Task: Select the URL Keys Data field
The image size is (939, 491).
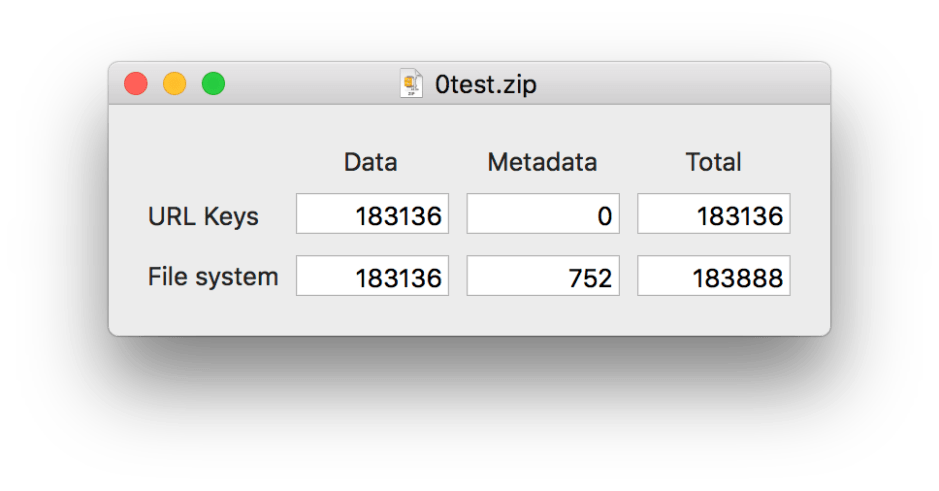Action: coord(372,214)
